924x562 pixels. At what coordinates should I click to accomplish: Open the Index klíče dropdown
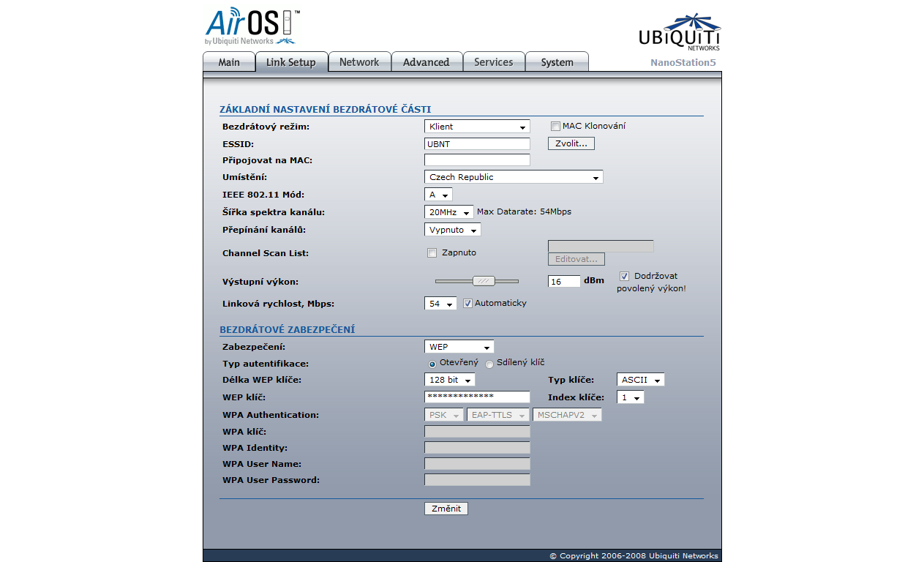(x=630, y=397)
